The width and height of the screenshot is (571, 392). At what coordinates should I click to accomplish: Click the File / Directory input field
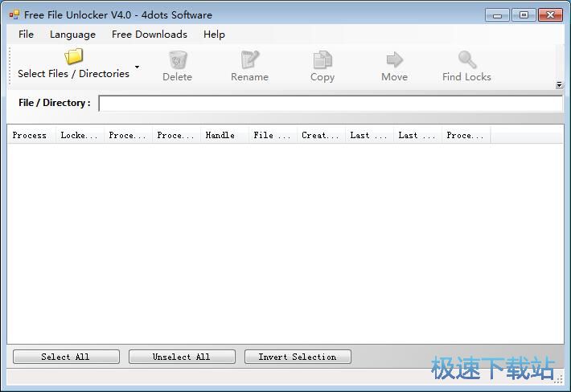[331, 104]
